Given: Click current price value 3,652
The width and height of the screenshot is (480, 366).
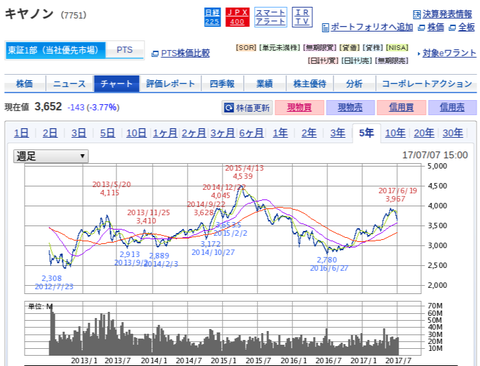Looking at the screenshot, I should click(48, 107).
